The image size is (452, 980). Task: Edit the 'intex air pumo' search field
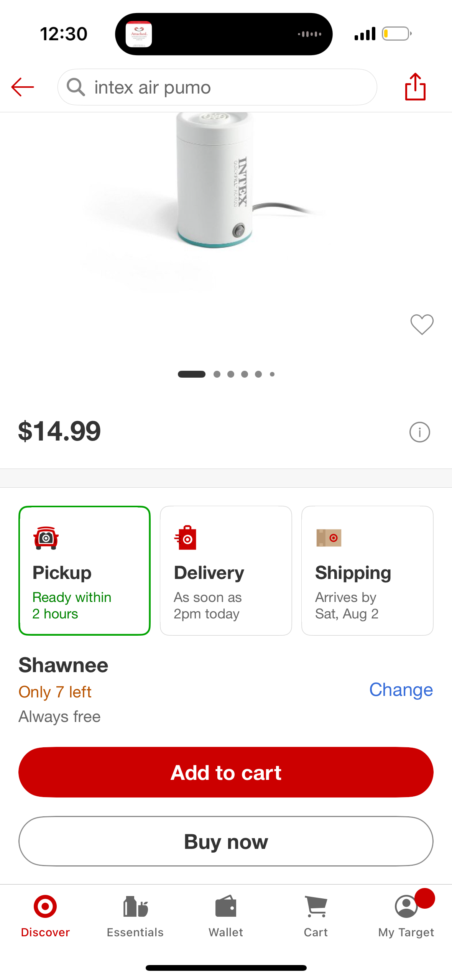point(217,87)
